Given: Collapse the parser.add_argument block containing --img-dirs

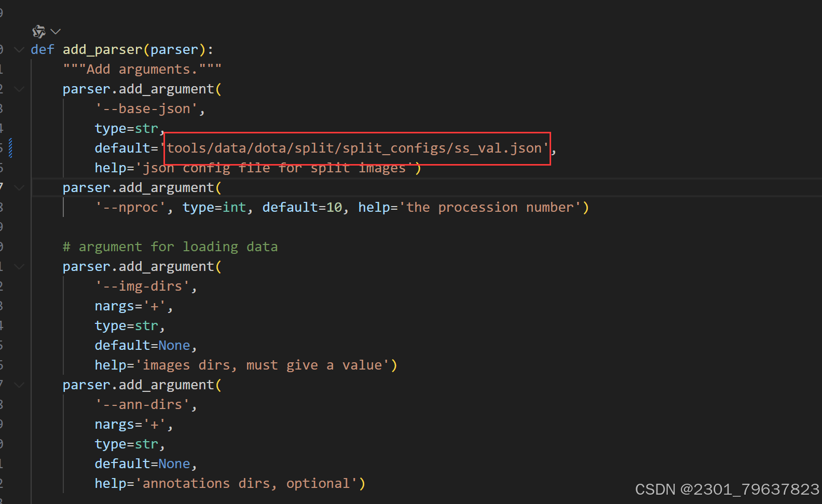Looking at the screenshot, I should point(19,266).
